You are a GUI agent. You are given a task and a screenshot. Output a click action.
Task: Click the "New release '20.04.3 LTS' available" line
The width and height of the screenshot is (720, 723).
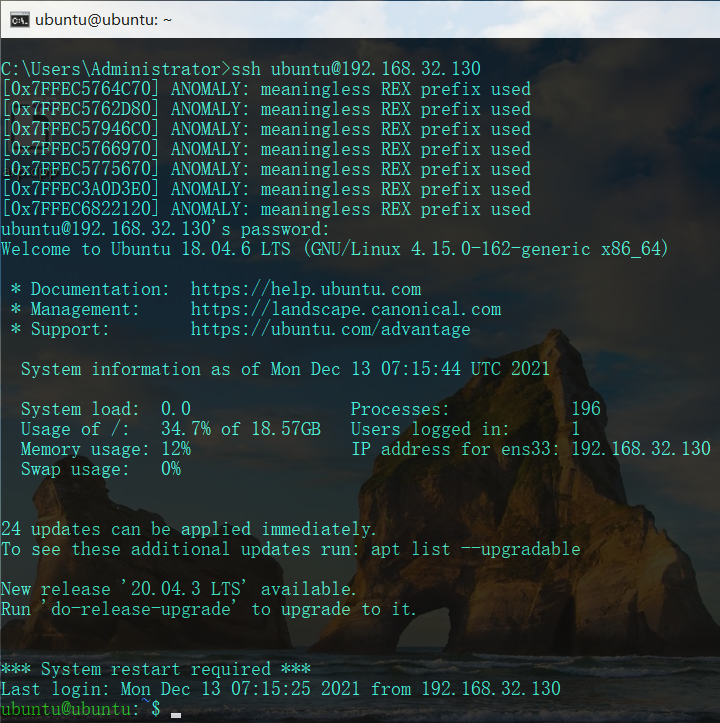pos(179,589)
